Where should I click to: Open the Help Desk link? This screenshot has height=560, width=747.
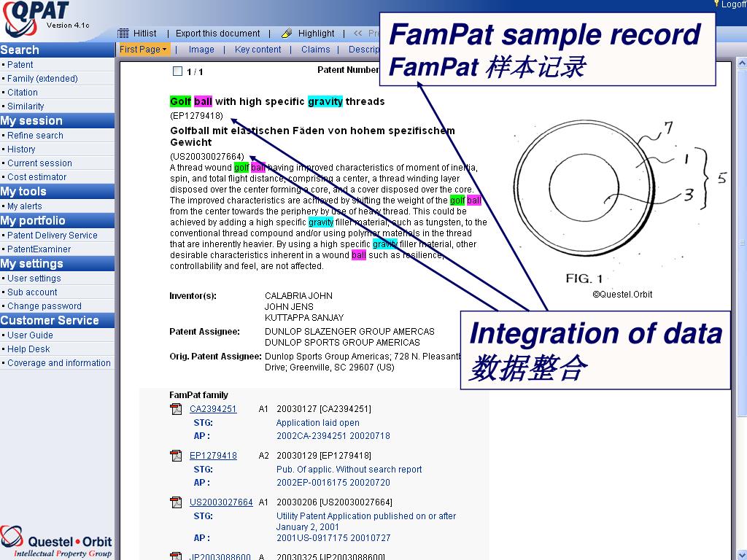(x=28, y=349)
